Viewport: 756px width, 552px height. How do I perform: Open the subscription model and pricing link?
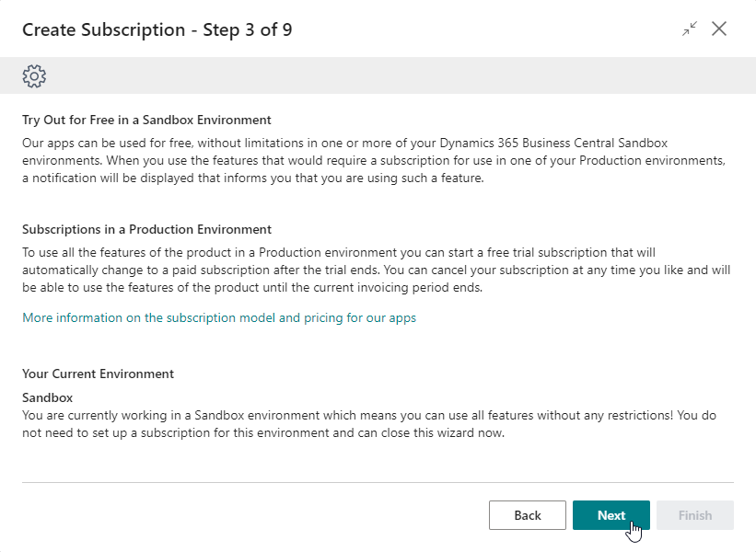[x=219, y=317]
